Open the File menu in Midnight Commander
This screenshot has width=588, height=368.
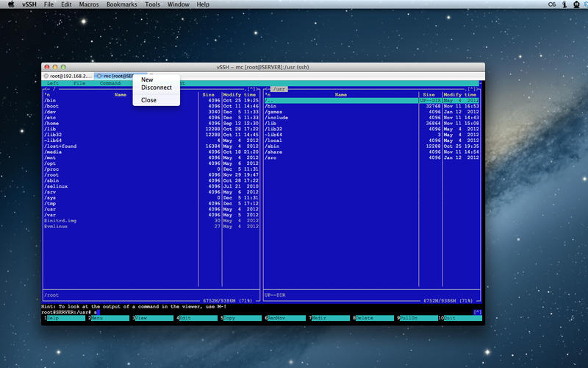coord(79,83)
